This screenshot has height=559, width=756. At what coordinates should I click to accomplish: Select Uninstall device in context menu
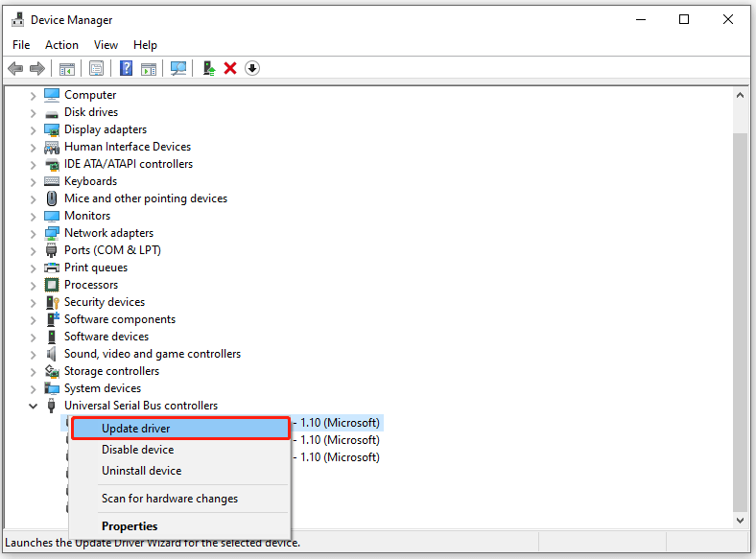[141, 471]
